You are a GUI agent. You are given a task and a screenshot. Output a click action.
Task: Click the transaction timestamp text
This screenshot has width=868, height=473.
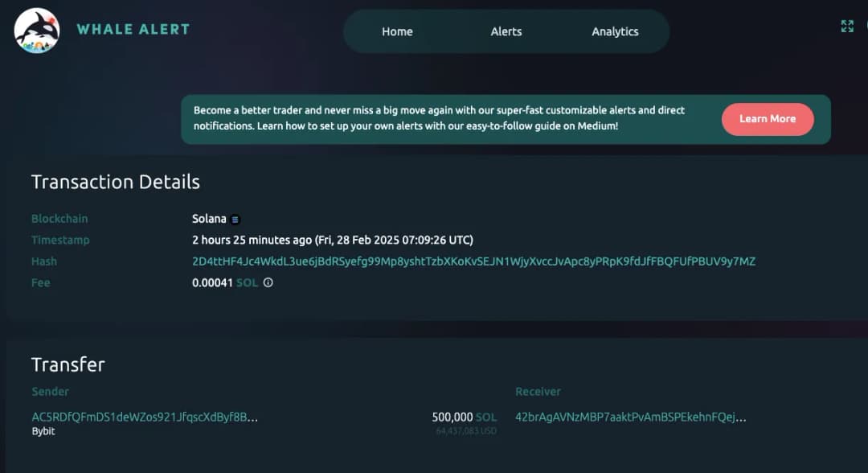[x=333, y=241]
